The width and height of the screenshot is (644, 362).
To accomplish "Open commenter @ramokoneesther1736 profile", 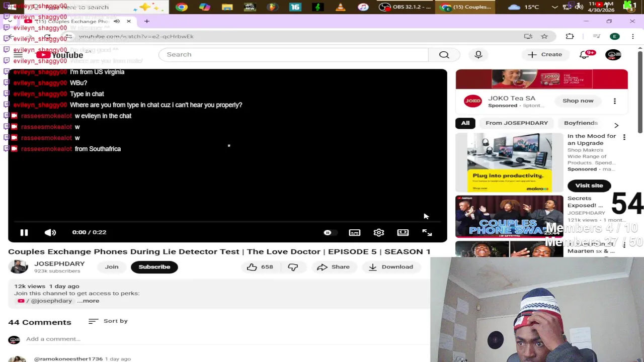I will point(68,359).
